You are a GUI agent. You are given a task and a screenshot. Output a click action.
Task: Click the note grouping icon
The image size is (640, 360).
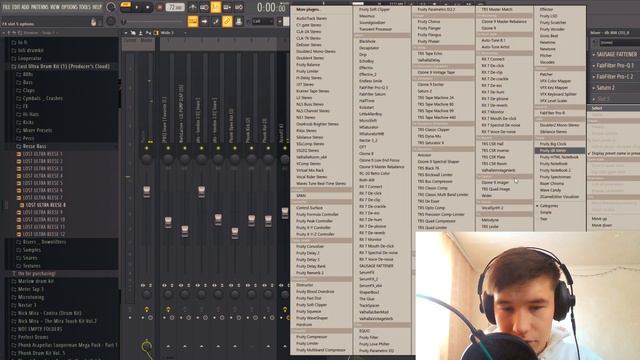pyautogui.click(x=216, y=21)
